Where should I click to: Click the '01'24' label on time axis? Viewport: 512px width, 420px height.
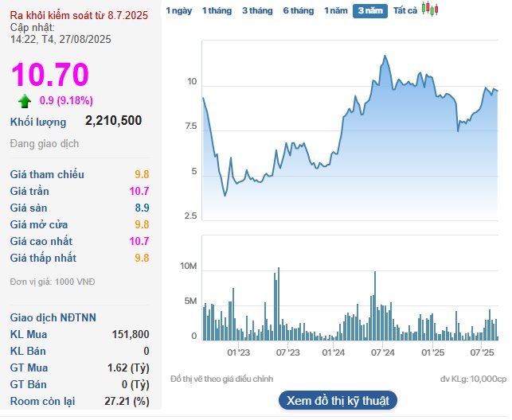[x=334, y=352]
